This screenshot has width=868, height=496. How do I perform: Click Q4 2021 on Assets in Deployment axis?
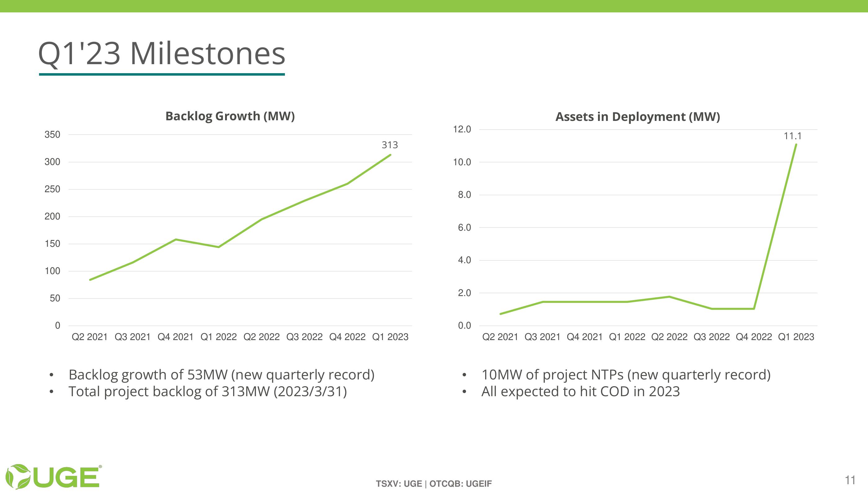point(585,337)
